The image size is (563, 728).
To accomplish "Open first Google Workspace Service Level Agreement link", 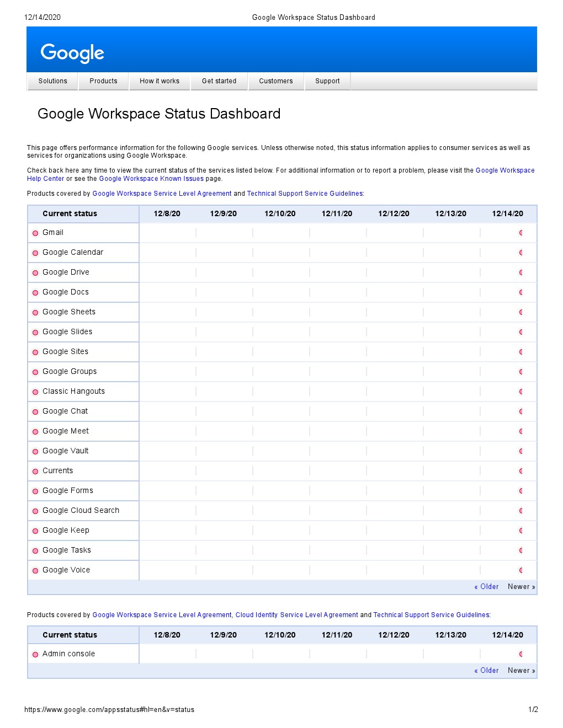I will tap(162, 194).
